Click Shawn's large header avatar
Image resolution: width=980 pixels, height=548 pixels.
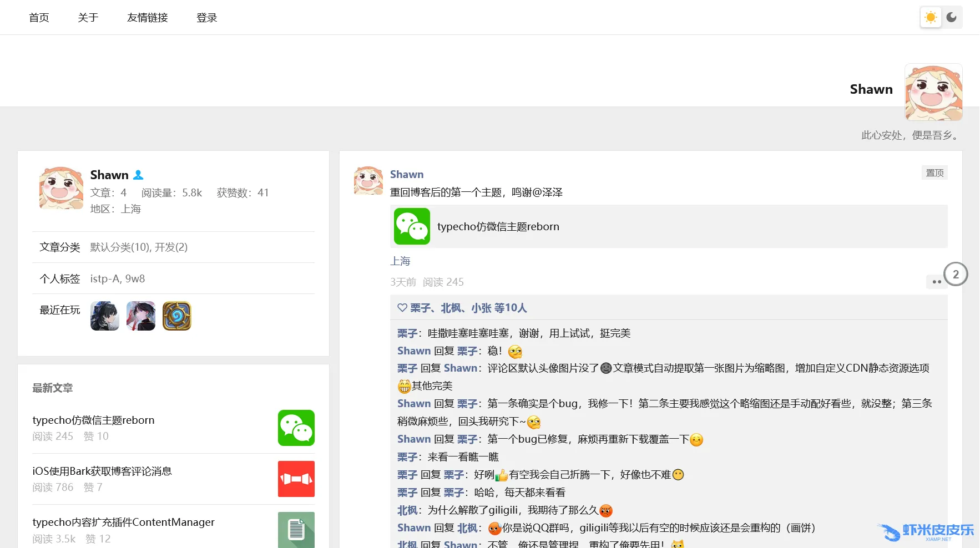click(x=933, y=92)
